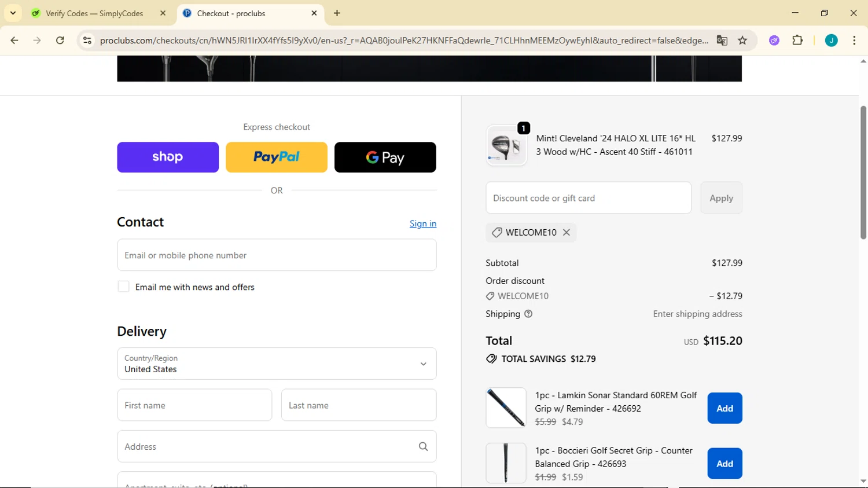Click the Boccieri Secret Grip thumbnail
Viewport: 868px width, 488px height.
pyautogui.click(x=506, y=464)
